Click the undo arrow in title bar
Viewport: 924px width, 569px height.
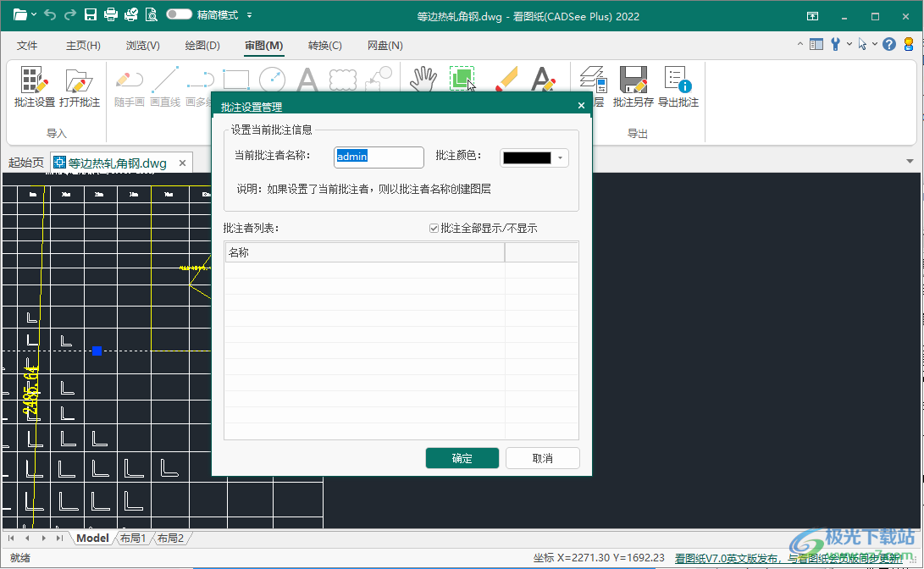pos(50,14)
